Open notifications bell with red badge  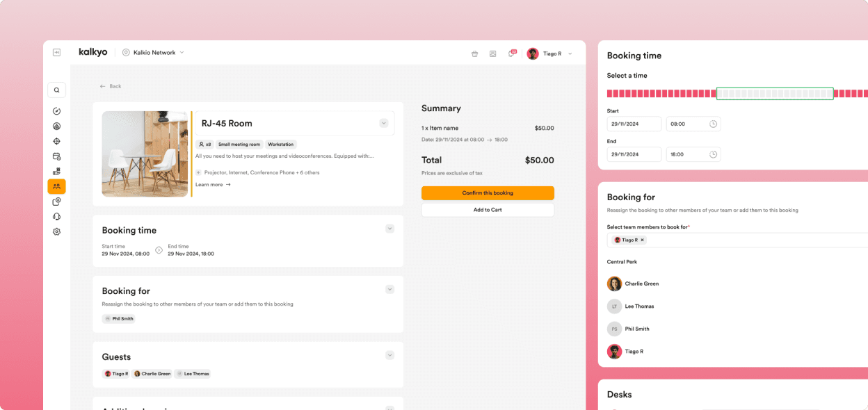point(512,53)
